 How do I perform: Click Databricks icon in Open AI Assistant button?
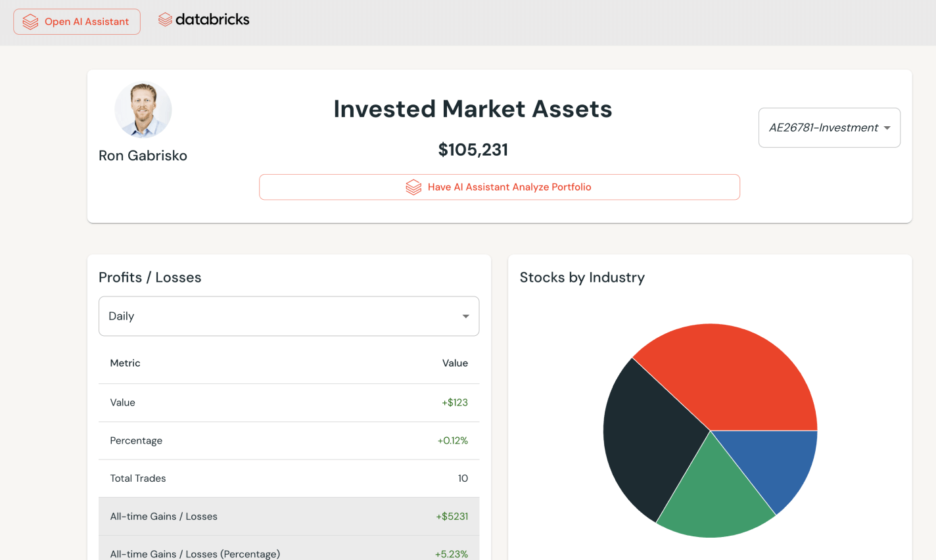pos(30,22)
